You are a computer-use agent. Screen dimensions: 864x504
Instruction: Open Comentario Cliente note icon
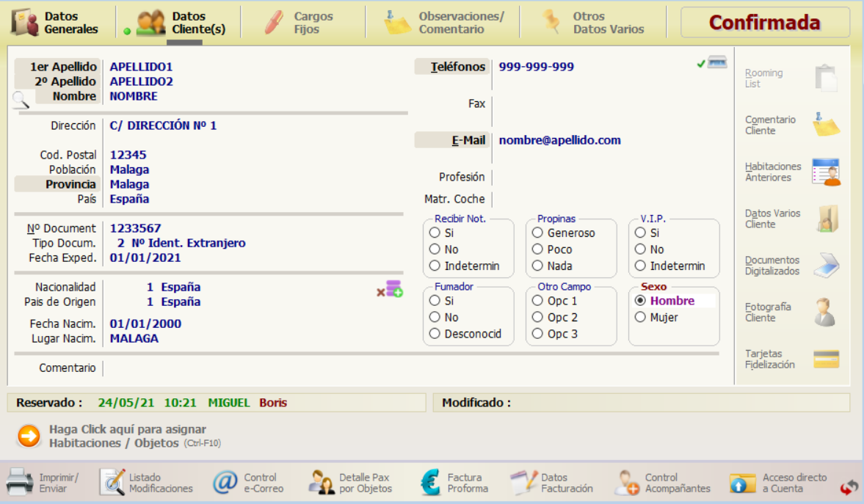(x=826, y=125)
